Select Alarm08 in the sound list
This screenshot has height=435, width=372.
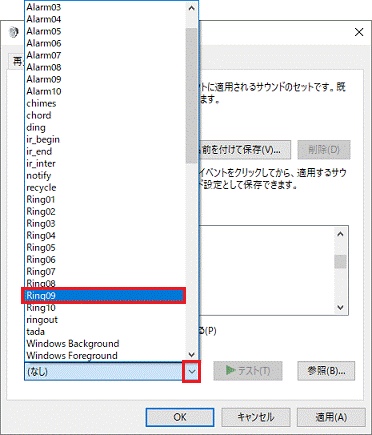pos(105,67)
